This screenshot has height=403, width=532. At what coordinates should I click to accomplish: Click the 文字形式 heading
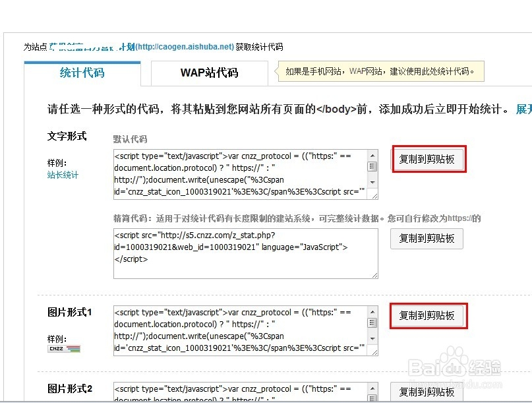pos(67,136)
